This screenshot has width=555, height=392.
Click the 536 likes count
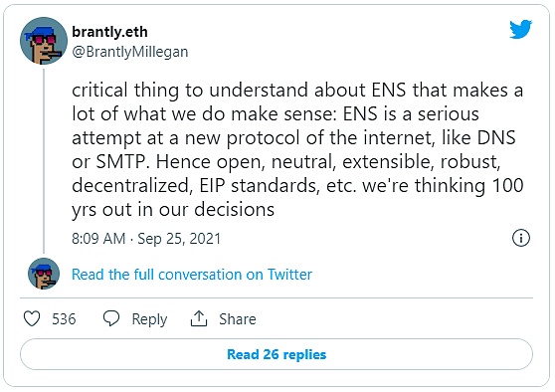click(64, 319)
